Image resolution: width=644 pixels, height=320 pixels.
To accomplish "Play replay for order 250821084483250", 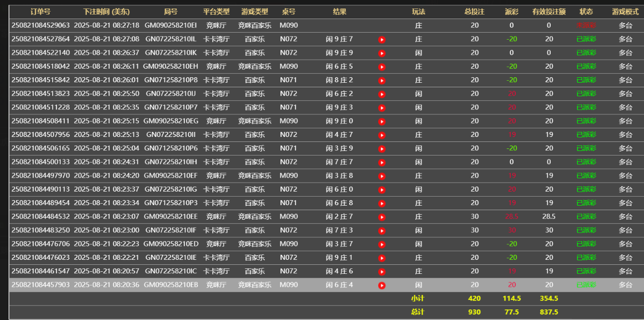I will click(x=382, y=231).
